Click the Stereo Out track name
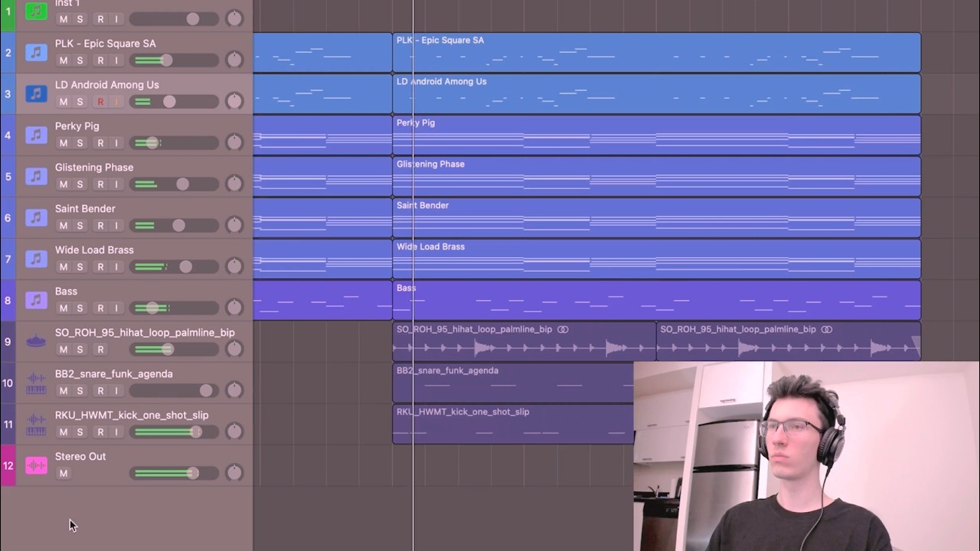Viewport: 980px width, 551px height. tap(80, 457)
